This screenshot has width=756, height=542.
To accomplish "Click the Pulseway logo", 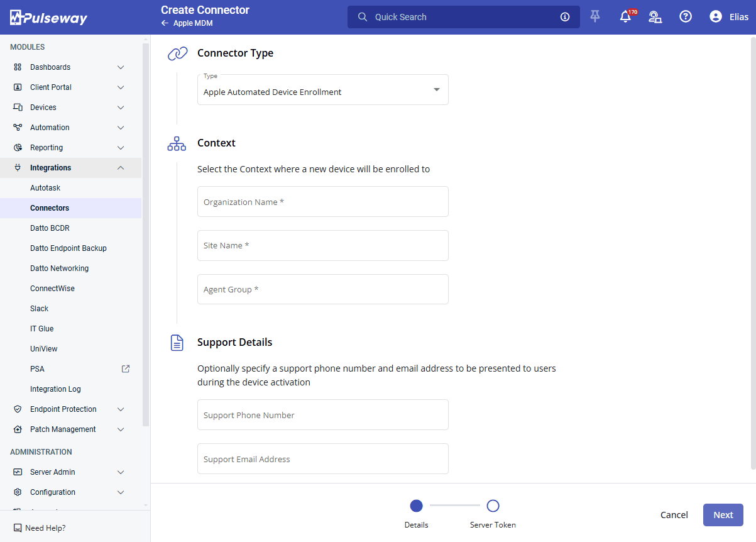I will coord(49,18).
